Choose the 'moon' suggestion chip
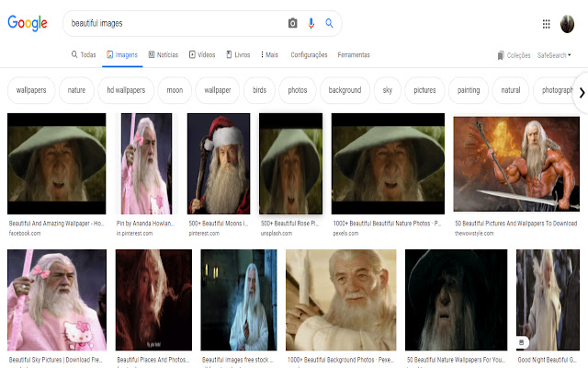Viewport: 588px width, 368px height. point(175,90)
